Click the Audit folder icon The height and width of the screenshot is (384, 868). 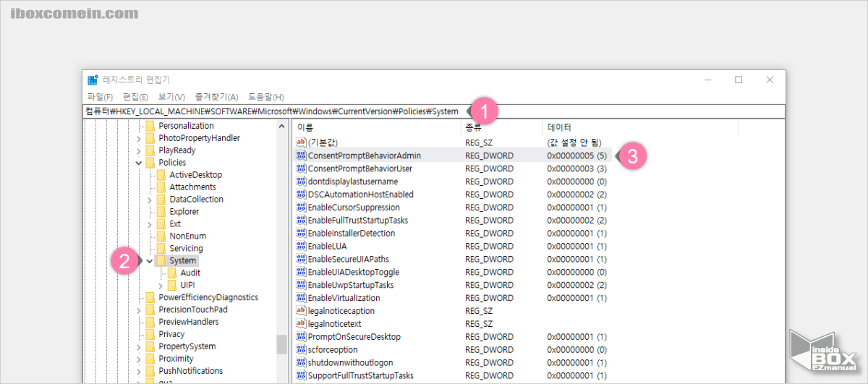point(172,273)
